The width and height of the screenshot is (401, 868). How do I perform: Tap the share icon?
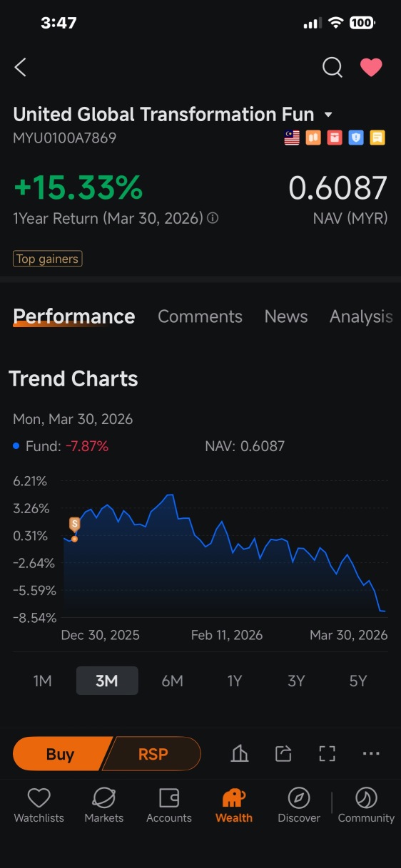(283, 754)
